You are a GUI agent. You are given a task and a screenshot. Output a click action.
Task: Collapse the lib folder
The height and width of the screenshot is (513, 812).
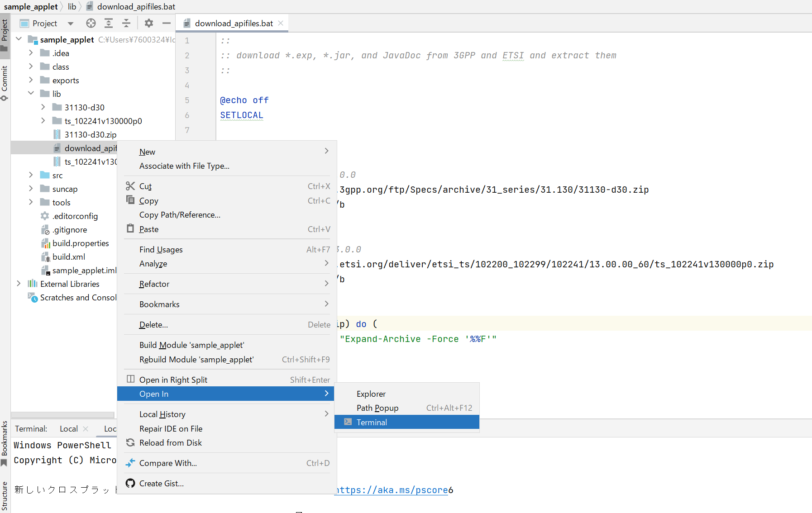tap(31, 94)
